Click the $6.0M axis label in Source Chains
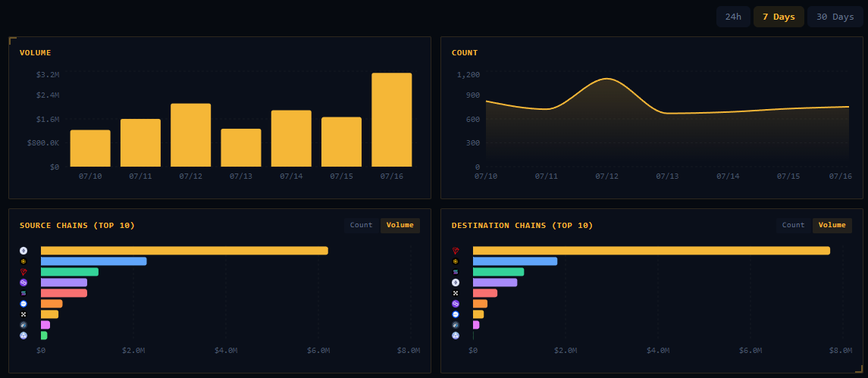Viewport: 868px width, 378px height. 318,350
